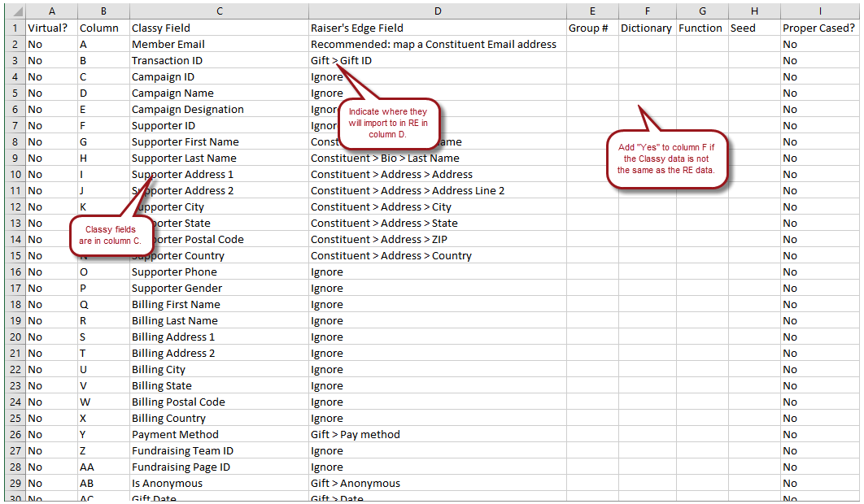Click the "Proper Cased?" header cell
The image size is (864, 504).
pyautogui.click(x=820, y=28)
